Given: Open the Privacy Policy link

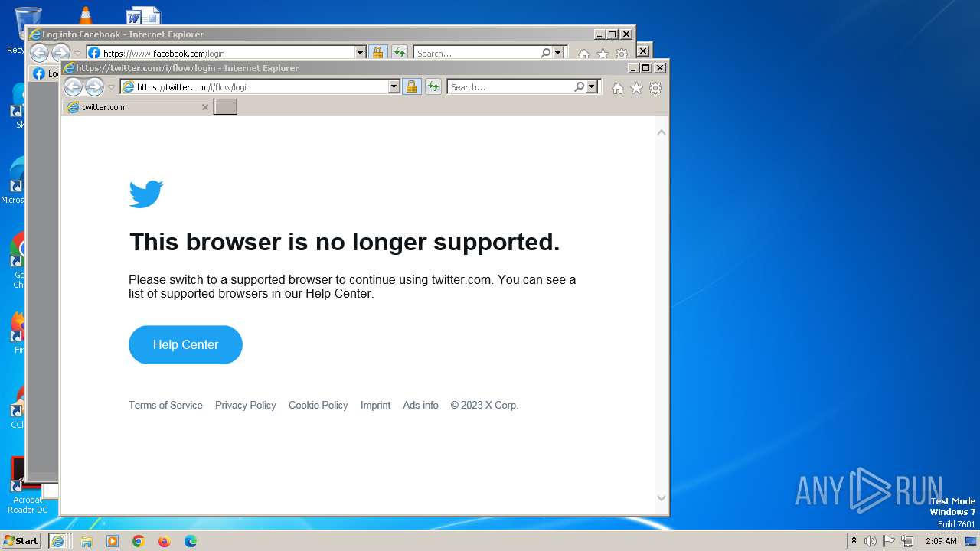Looking at the screenshot, I should click(x=245, y=405).
